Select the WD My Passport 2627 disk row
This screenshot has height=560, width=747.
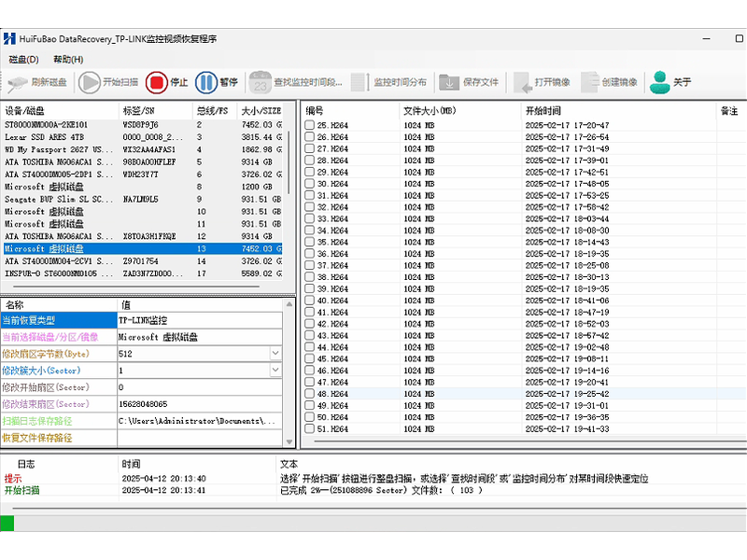pos(143,149)
